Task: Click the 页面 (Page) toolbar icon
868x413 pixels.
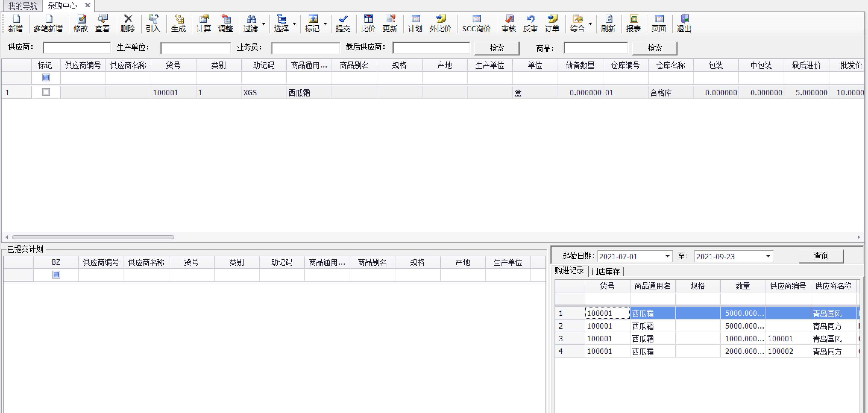Action: [659, 23]
